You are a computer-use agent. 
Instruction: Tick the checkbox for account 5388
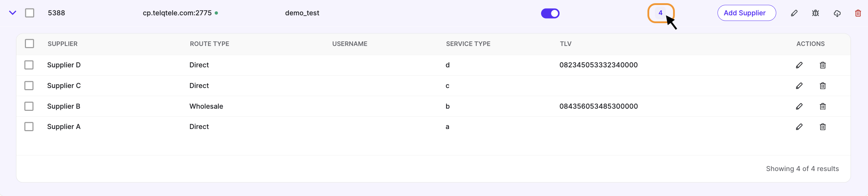pos(30,13)
